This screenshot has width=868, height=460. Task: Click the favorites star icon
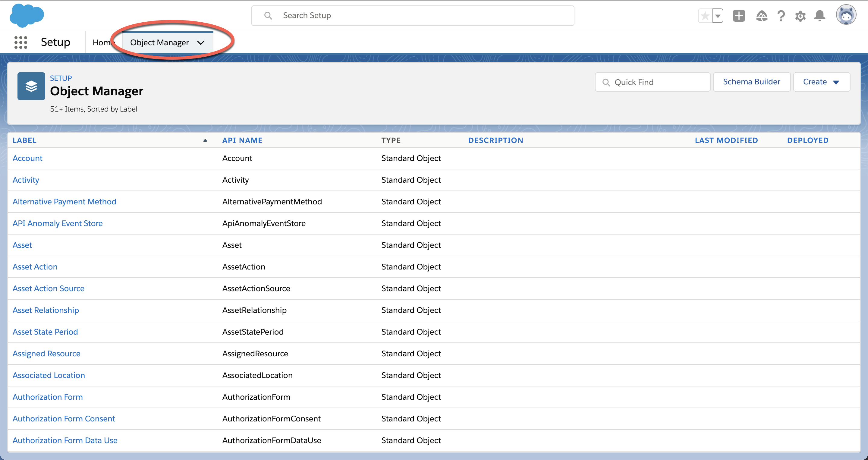[x=705, y=16]
